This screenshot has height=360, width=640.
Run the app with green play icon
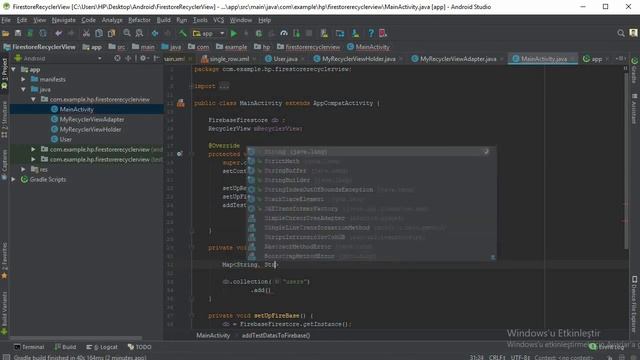234,33
